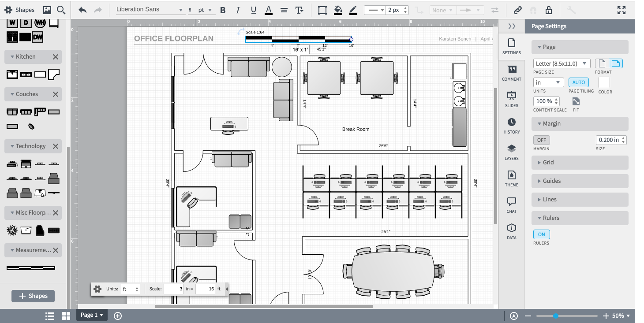Toggle bold formatting
Viewport: 644px width, 323px height.
coord(223,10)
